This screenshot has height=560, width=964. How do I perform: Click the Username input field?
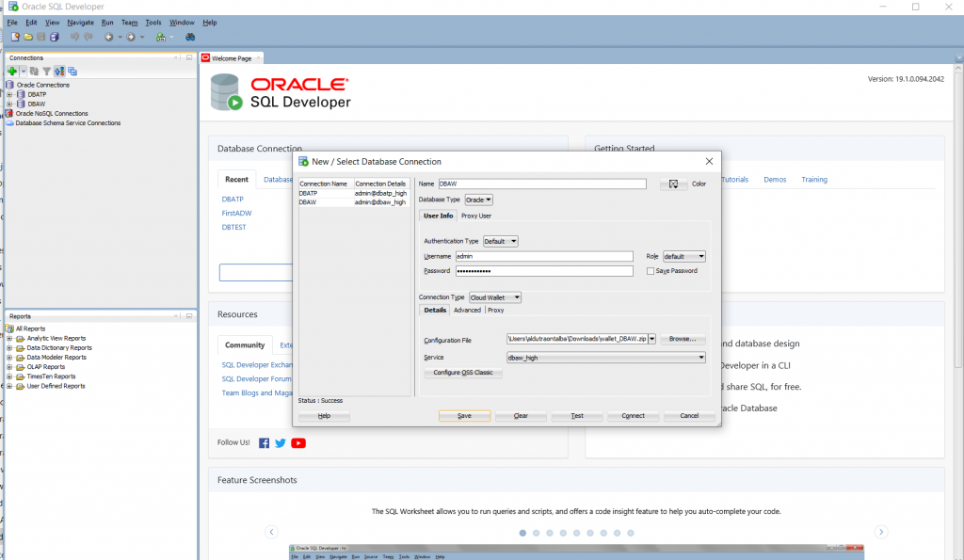click(544, 256)
